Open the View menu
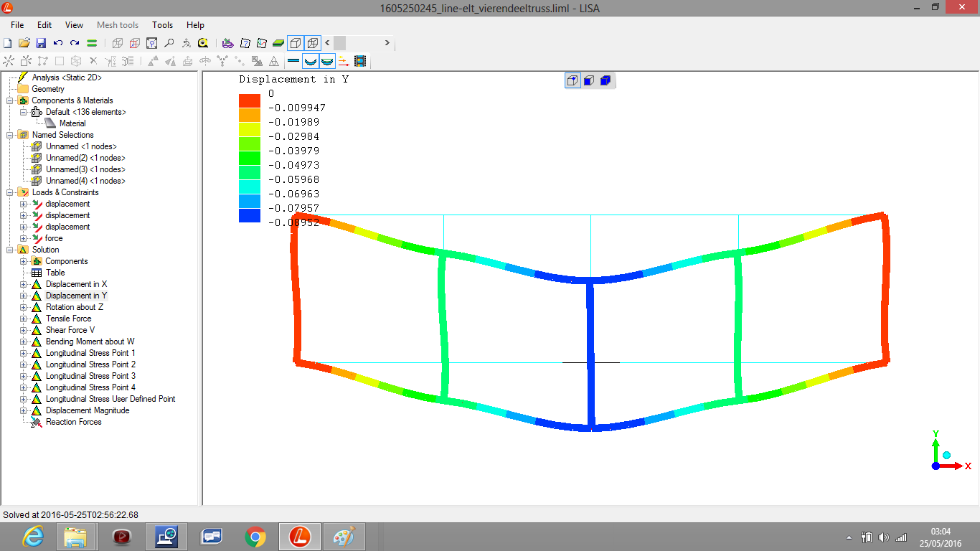980x551 pixels. pyautogui.click(x=74, y=25)
